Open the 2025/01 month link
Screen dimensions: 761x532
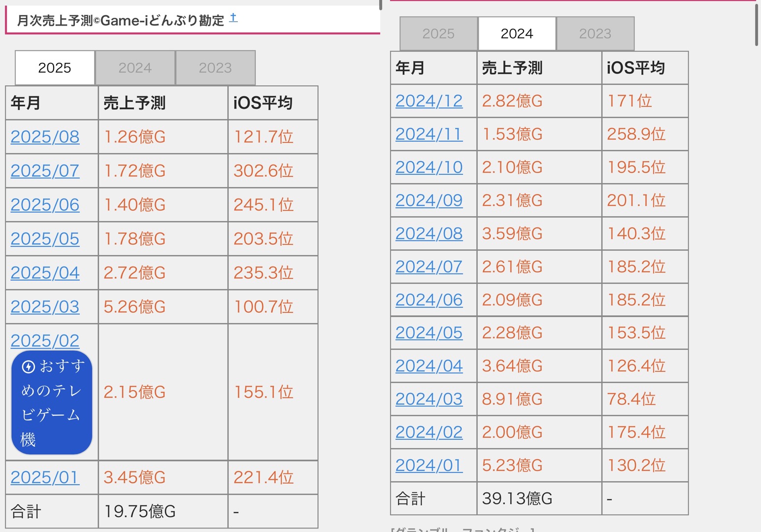pyautogui.click(x=45, y=477)
